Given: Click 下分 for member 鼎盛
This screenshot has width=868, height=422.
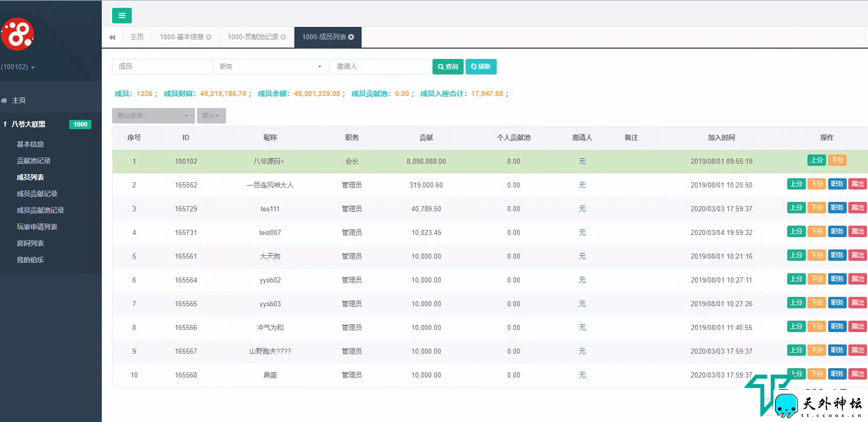Looking at the screenshot, I should click(817, 374).
